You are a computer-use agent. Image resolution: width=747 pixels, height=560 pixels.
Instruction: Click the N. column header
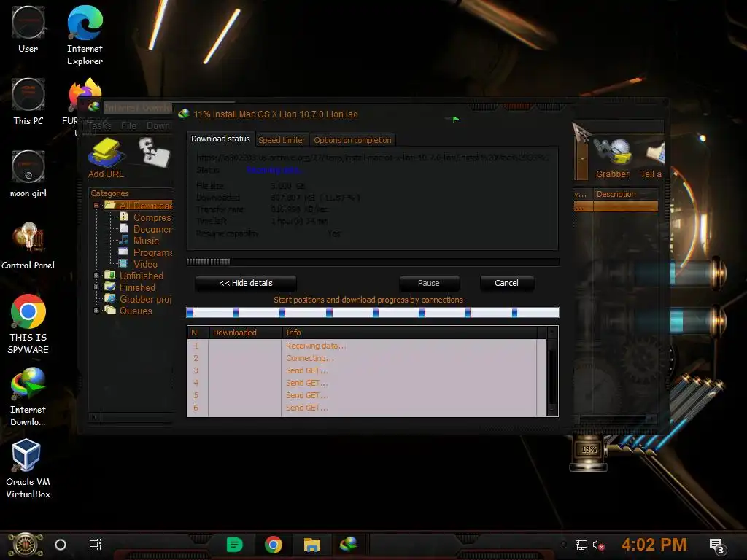tap(198, 332)
